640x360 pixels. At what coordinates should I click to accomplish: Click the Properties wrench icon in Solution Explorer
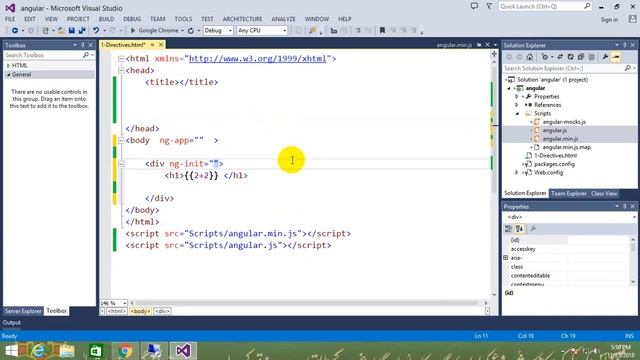(x=605, y=57)
